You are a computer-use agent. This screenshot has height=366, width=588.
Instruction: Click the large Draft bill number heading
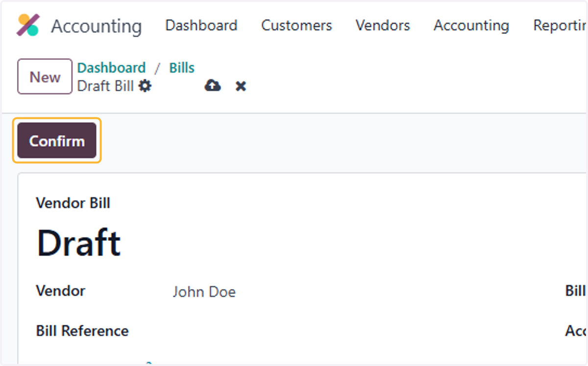[79, 243]
